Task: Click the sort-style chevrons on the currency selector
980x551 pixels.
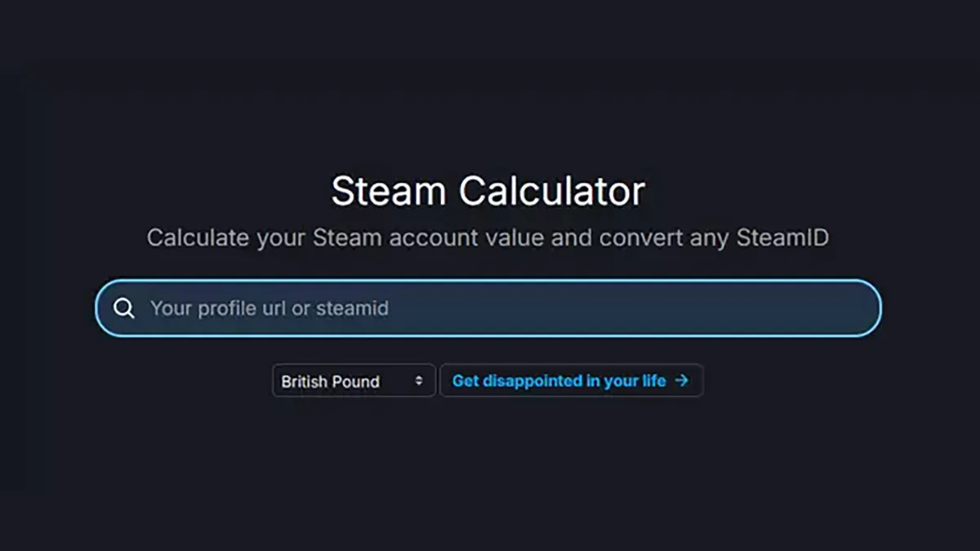Action: 418,380
